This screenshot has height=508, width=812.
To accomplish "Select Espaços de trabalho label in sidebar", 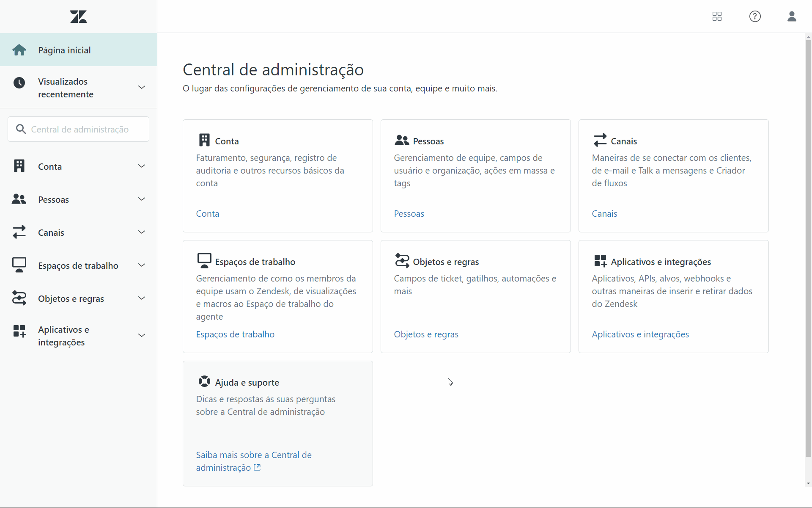I will pyautogui.click(x=78, y=265).
